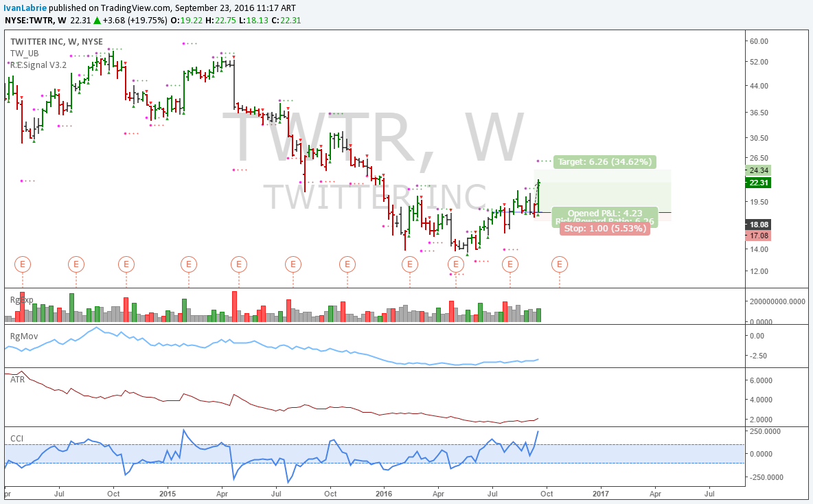Click the green 22.31 current price tag

pyautogui.click(x=759, y=183)
